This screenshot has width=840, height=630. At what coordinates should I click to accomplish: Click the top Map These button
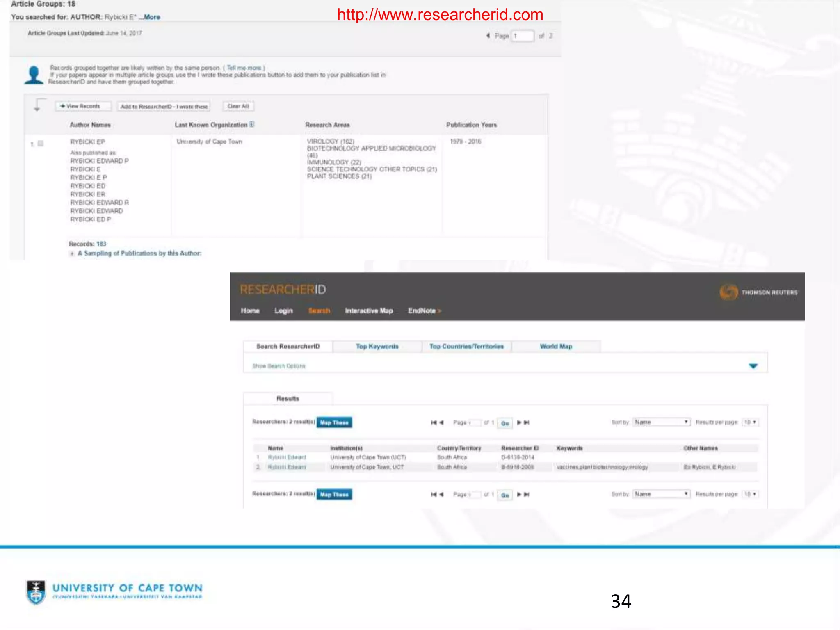(334, 422)
